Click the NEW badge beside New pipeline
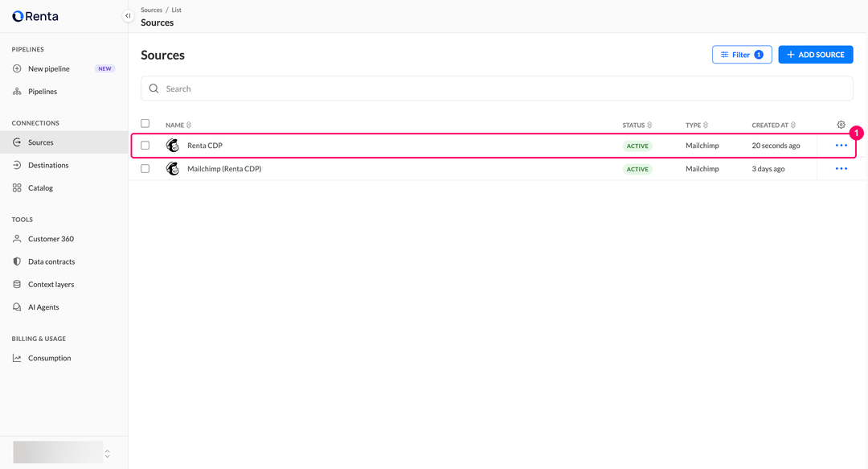 tap(104, 68)
